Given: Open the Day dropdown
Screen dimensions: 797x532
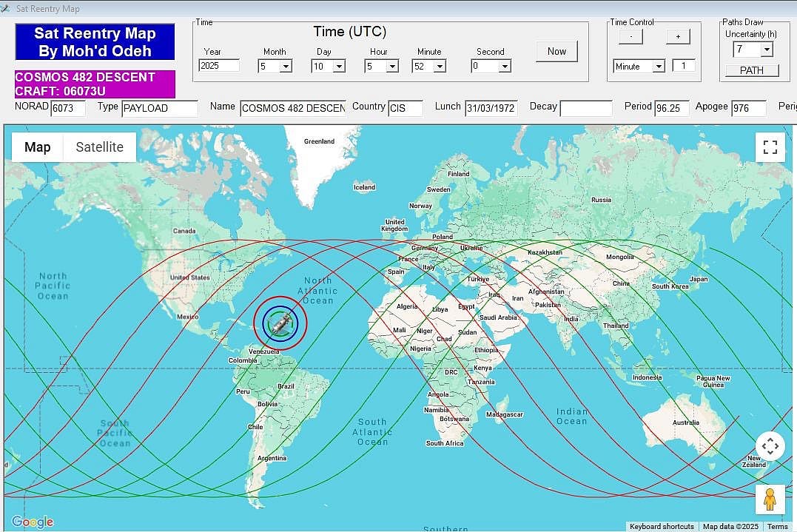Looking at the screenshot, I should point(339,66).
